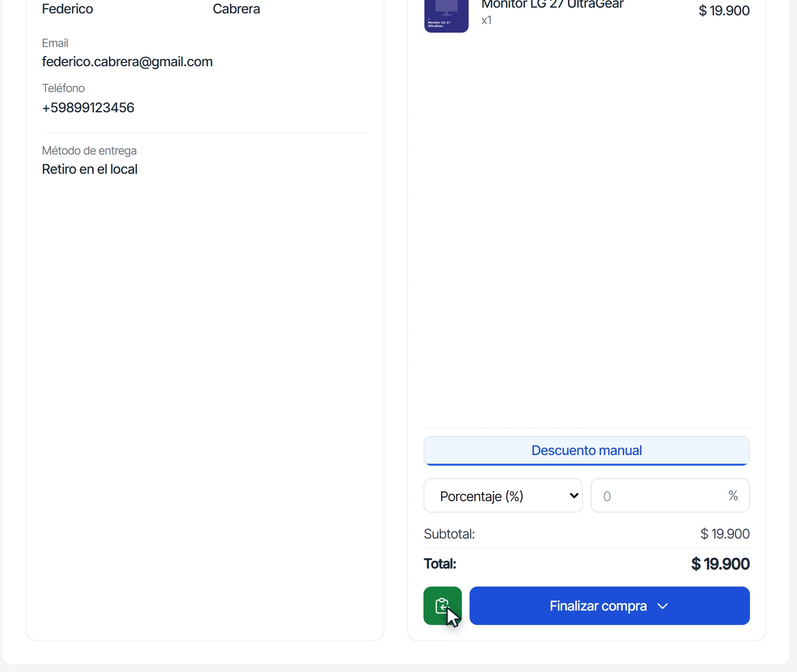
Task: Click the Monitor LG 27 UltraGear product name
Action: (552, 5)
